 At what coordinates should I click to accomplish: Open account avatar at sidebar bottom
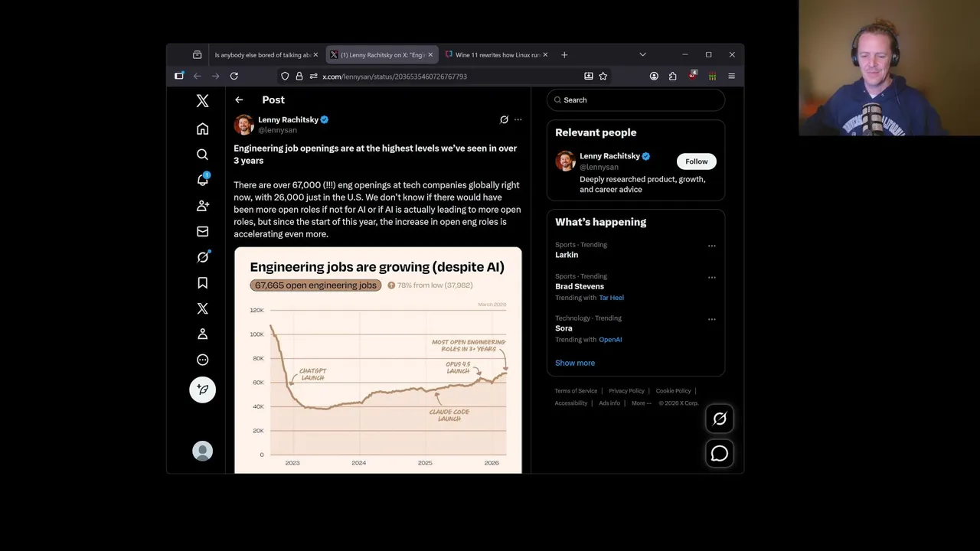tap(202, 451)
